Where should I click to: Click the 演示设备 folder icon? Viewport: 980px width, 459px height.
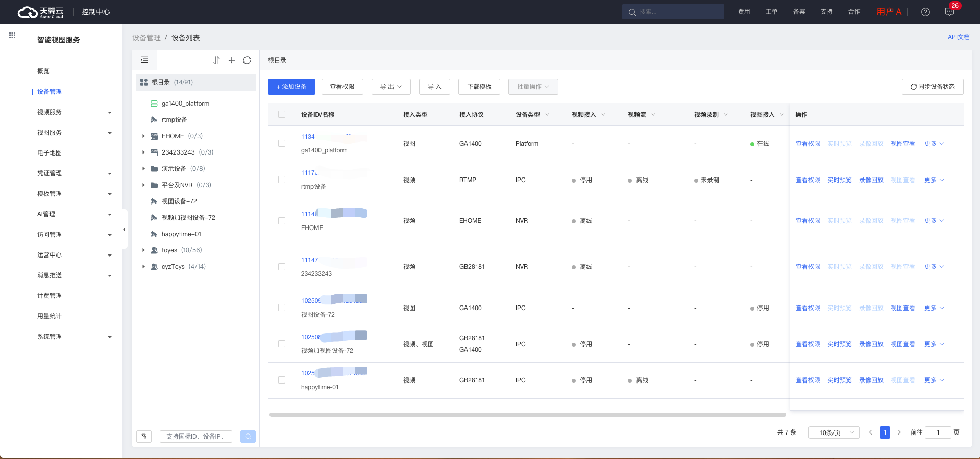154,169
